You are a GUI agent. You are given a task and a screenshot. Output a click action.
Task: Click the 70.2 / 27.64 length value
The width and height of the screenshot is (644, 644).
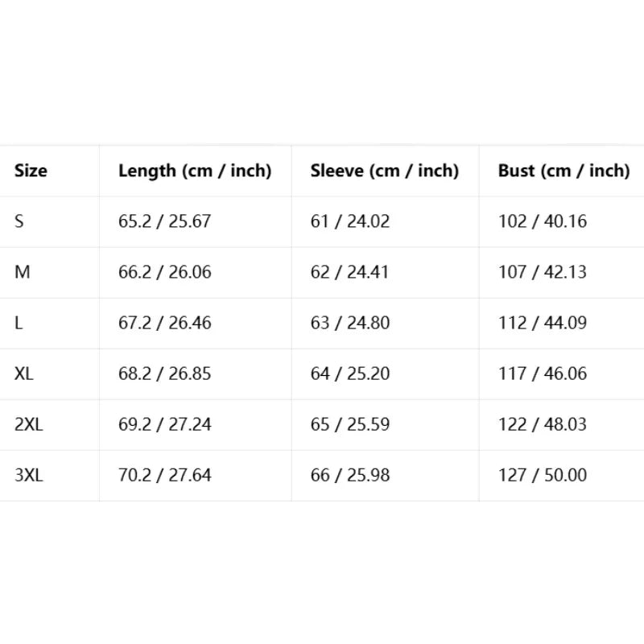(165, 475)
